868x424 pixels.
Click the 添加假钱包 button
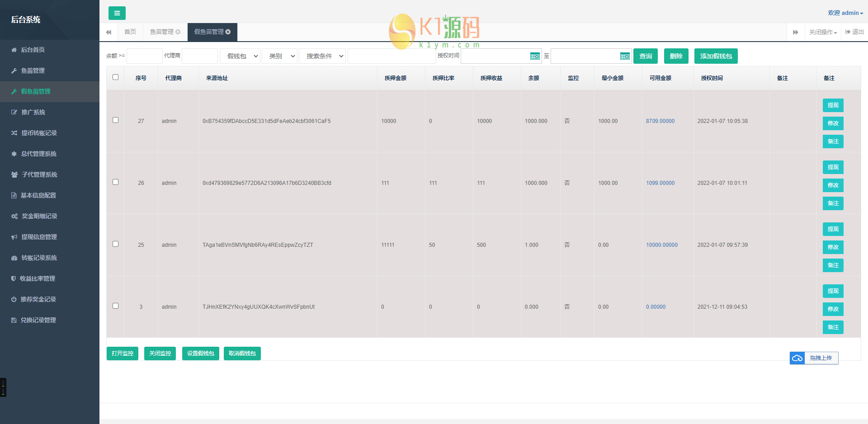coord(716,56)
